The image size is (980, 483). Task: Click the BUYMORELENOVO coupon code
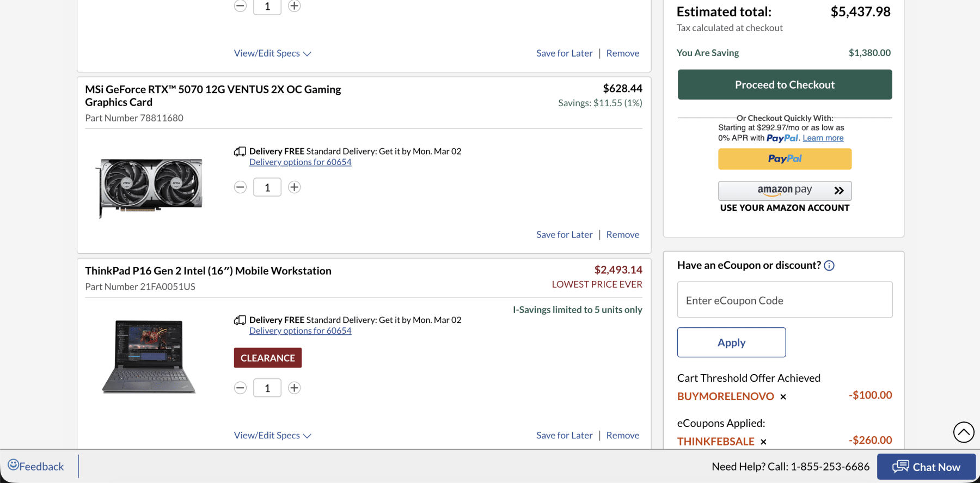(725, 396)
